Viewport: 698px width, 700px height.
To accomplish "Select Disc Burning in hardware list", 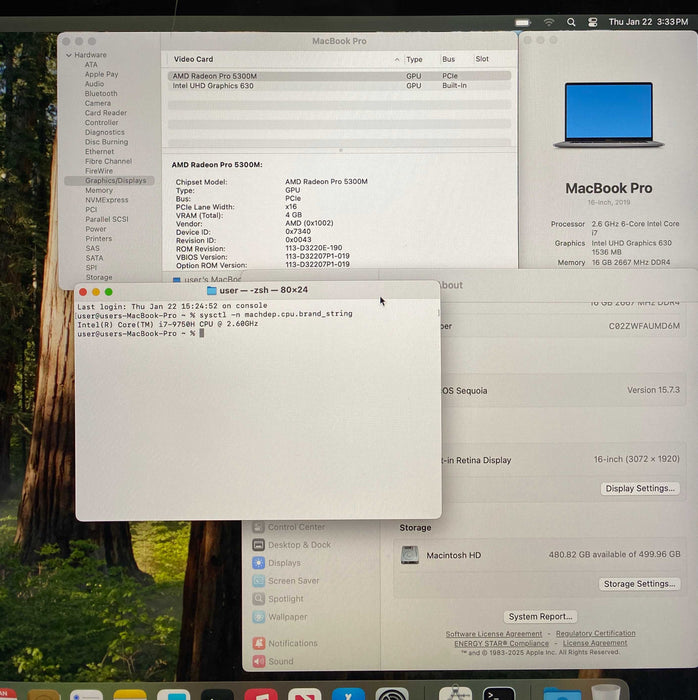I will coord(106,142).
